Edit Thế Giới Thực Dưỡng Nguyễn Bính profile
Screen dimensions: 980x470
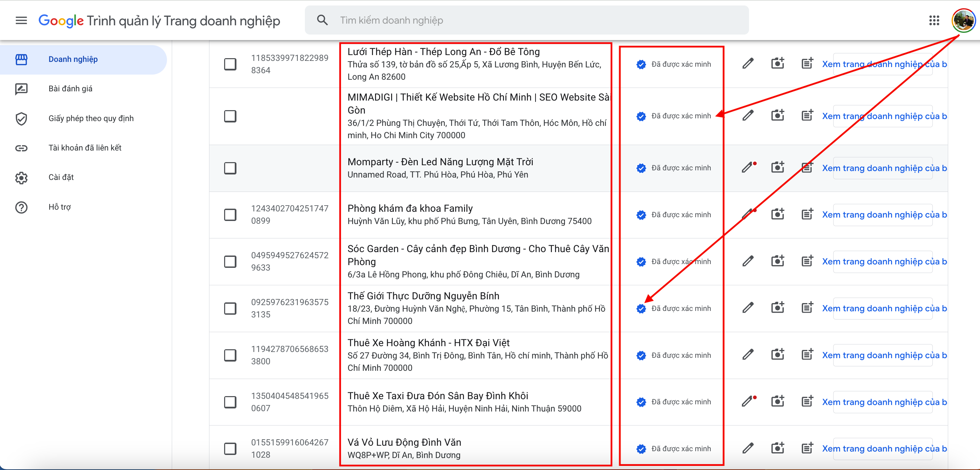[748, 308]
